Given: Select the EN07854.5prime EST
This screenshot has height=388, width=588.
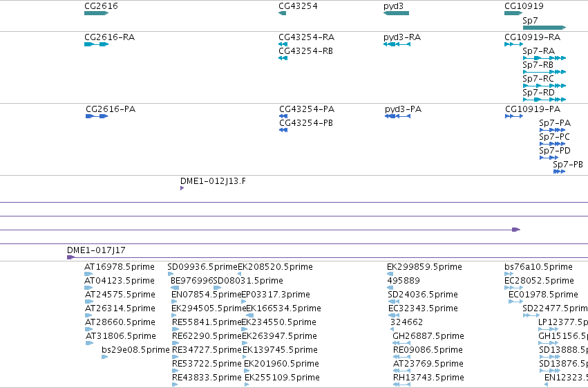Looking at the screenshot, I should 174,302.
